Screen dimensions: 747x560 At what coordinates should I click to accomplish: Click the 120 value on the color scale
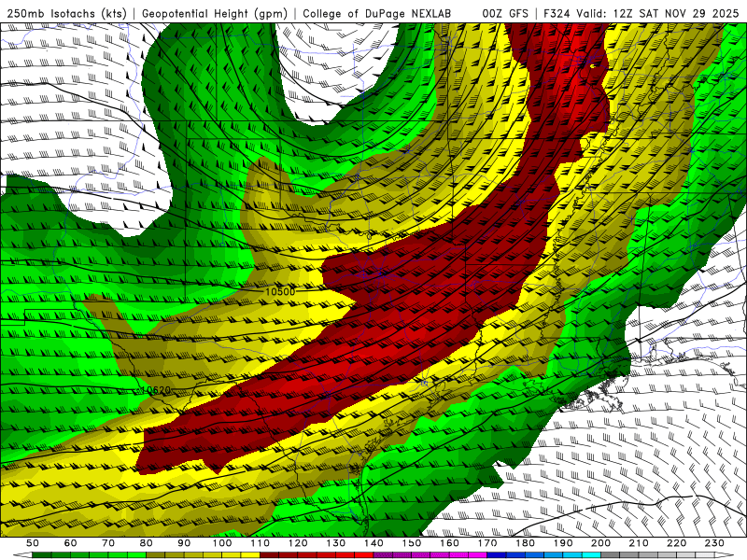coord(298,543)
